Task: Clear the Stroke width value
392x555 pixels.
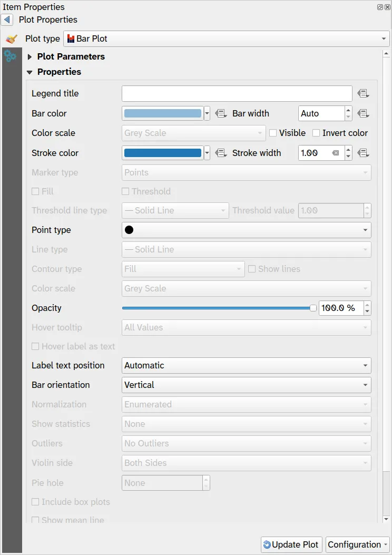Action: pyautogui.click(x=336, y=153)
